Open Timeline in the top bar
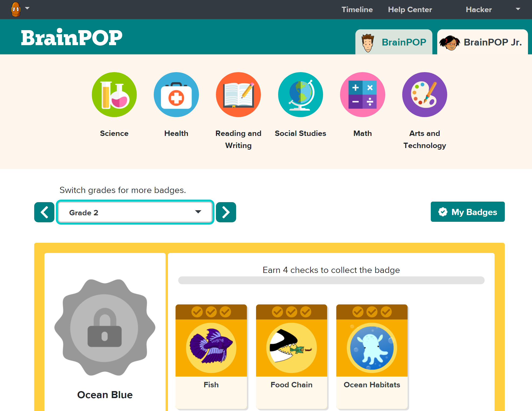The width and height of the screenshot is (532, 411). point(357,9)
